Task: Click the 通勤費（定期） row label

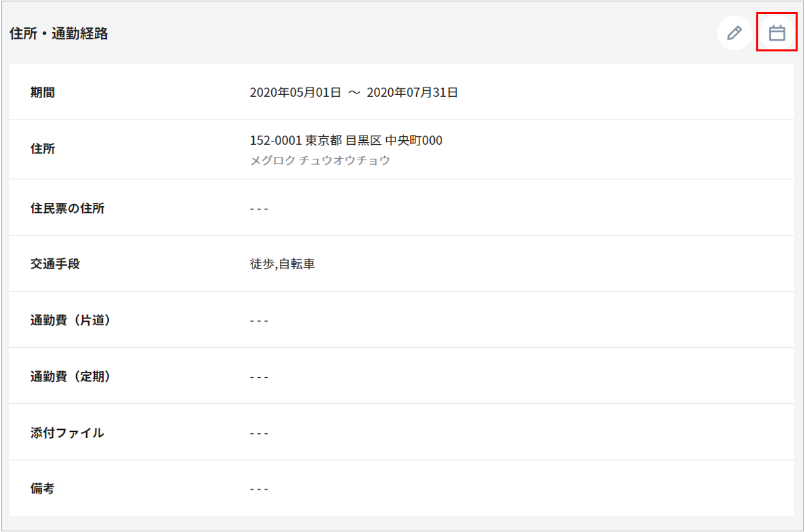Action: 70,376
